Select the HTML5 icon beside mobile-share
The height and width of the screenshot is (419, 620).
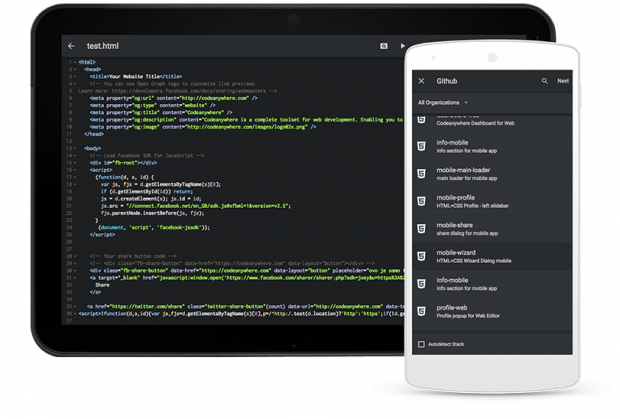422,229
